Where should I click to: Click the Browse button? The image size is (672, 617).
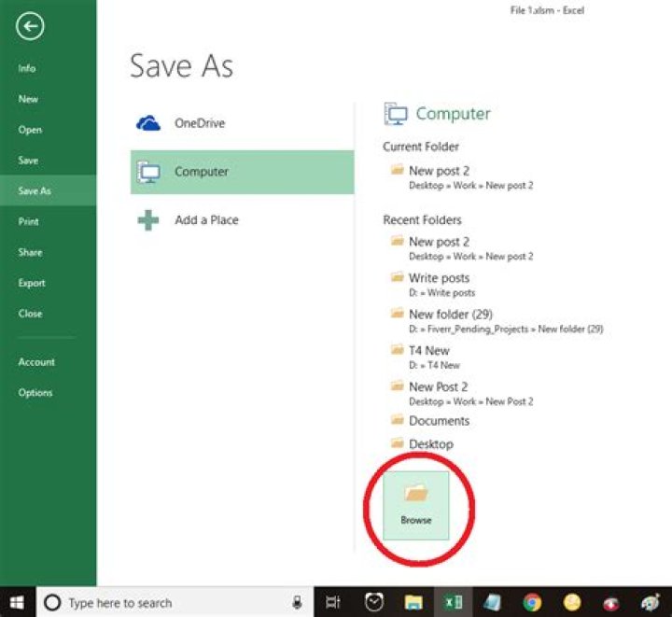click(415, 506)
